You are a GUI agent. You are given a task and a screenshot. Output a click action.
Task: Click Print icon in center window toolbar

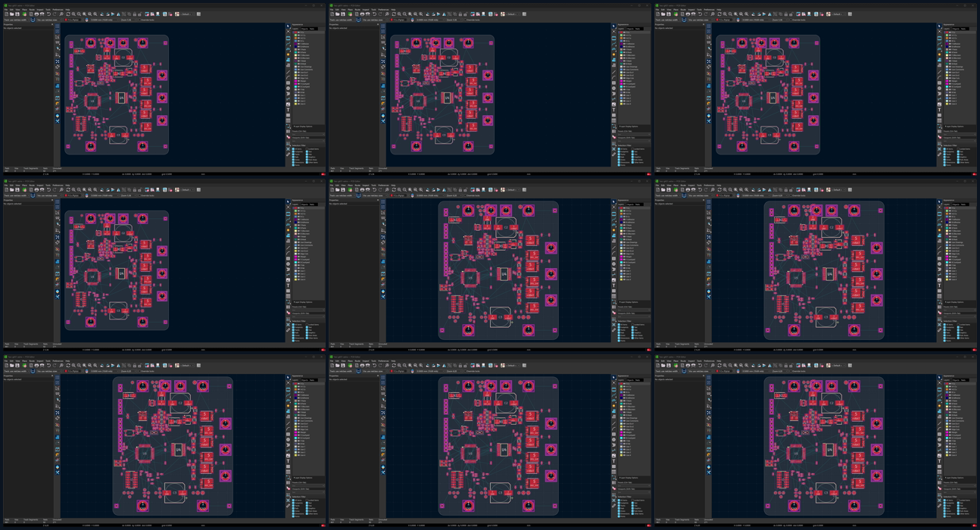pos(362,189)
